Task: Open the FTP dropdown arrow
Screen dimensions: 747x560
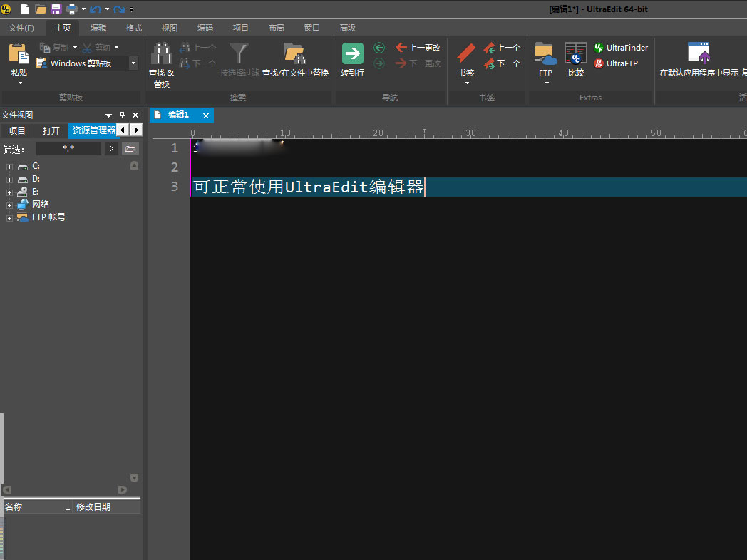Action: click(545, 83)
